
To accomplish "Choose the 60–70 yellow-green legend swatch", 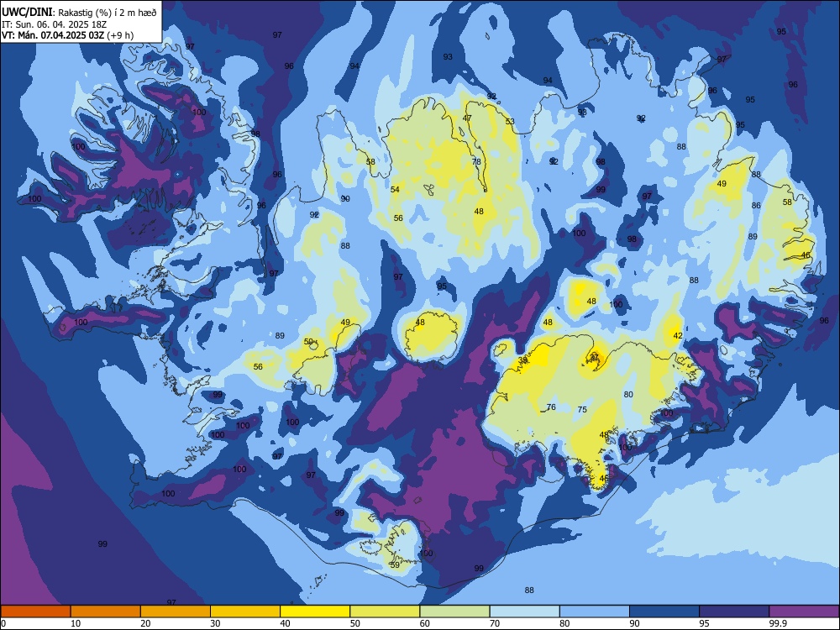I will point(454,612).
